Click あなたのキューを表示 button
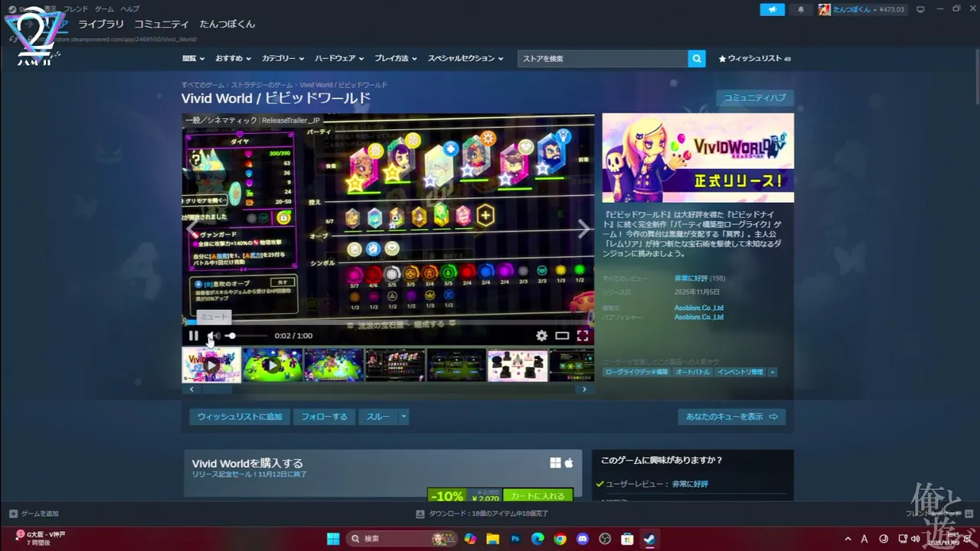980x551 pixels. coord(731,417)
